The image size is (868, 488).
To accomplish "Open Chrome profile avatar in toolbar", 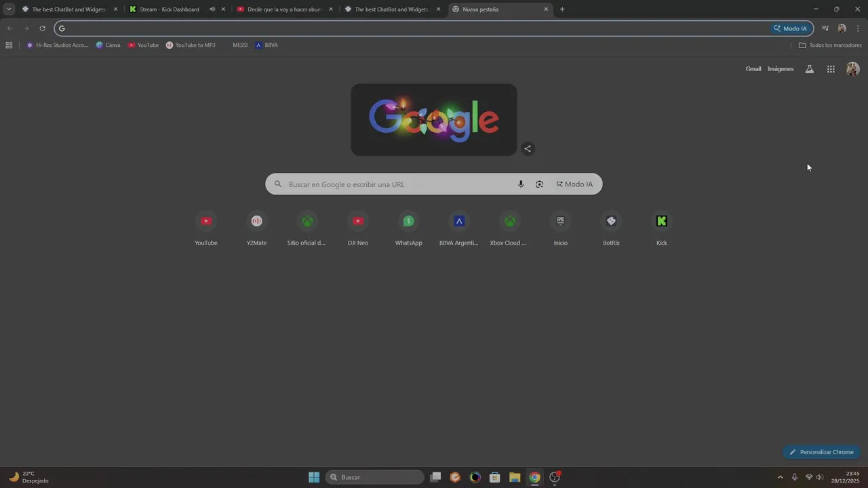I will click(x=842, y=28).
